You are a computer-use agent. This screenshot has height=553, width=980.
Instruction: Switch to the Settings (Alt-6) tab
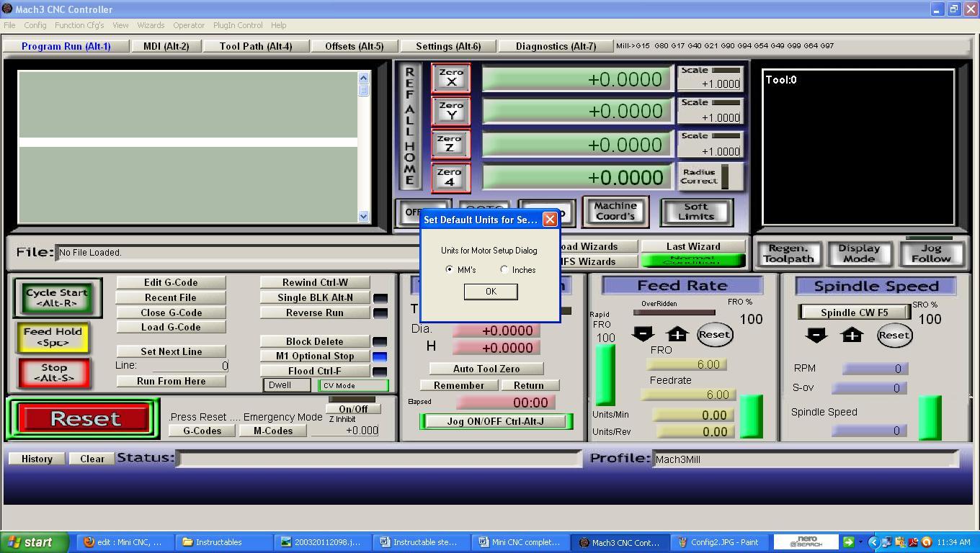tap(448, 46)
